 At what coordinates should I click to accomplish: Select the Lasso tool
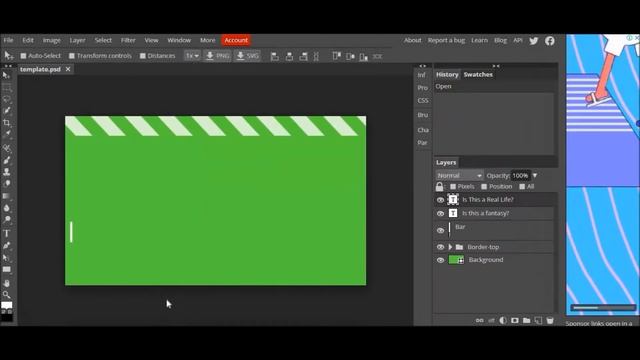pos(6,99)
